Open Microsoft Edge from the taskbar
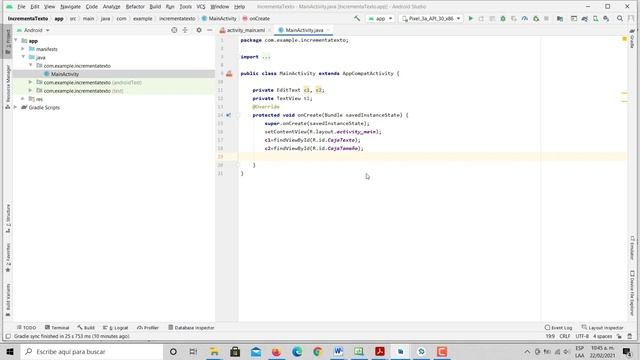 pyautogui.click(x=297, y=351)
